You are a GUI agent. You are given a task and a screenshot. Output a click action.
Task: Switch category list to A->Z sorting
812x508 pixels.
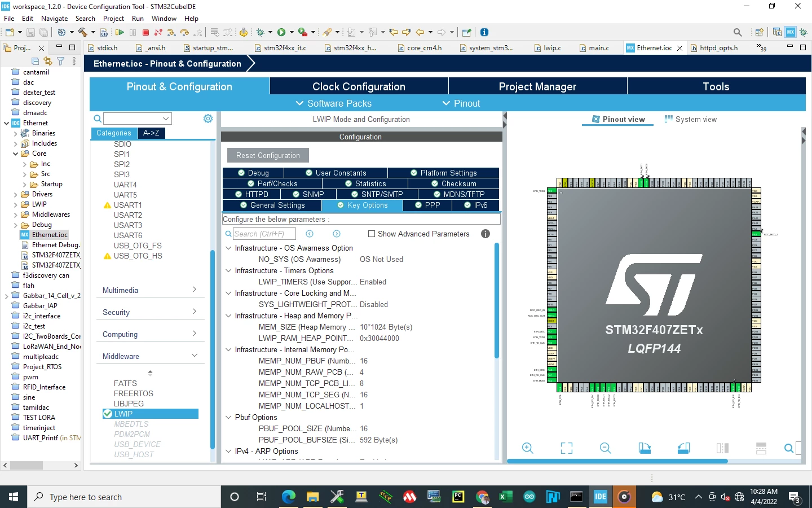point(151,133)
